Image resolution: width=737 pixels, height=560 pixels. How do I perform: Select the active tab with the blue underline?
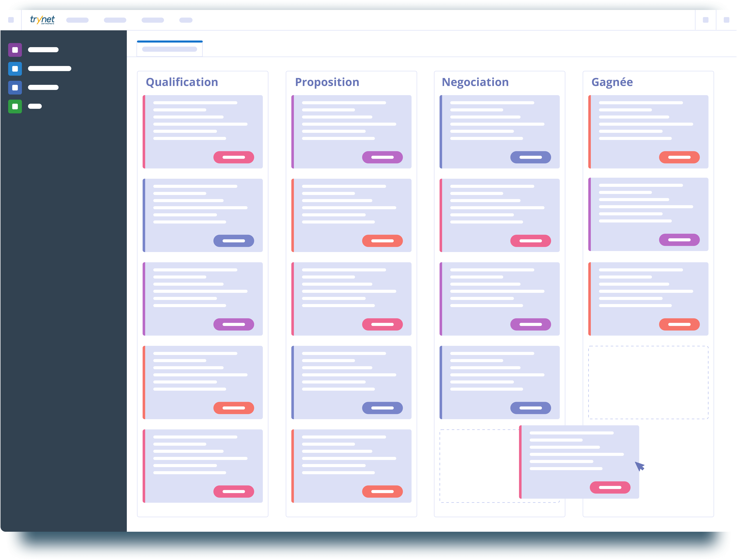[x=170, y=49]
